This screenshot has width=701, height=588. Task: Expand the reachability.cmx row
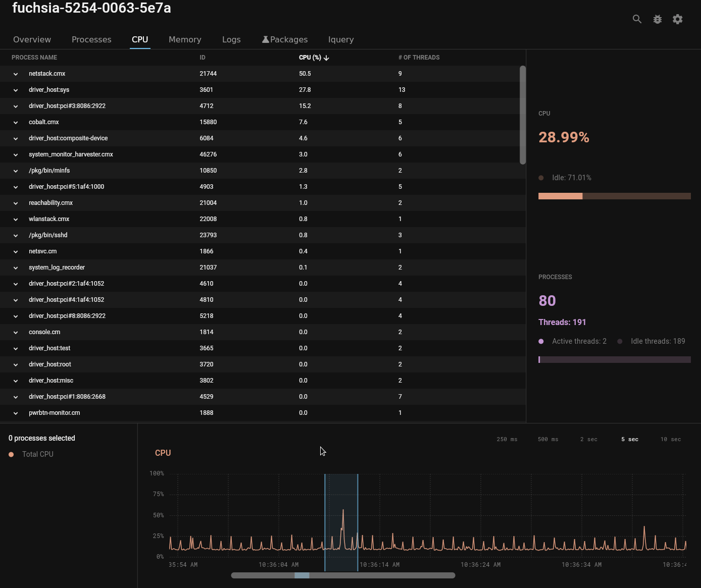click(16, 203)
